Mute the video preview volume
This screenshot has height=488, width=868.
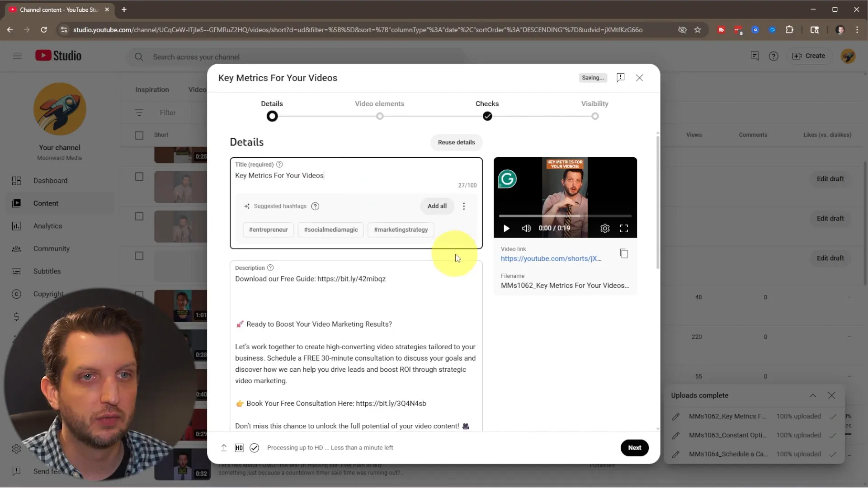[526, 229]
